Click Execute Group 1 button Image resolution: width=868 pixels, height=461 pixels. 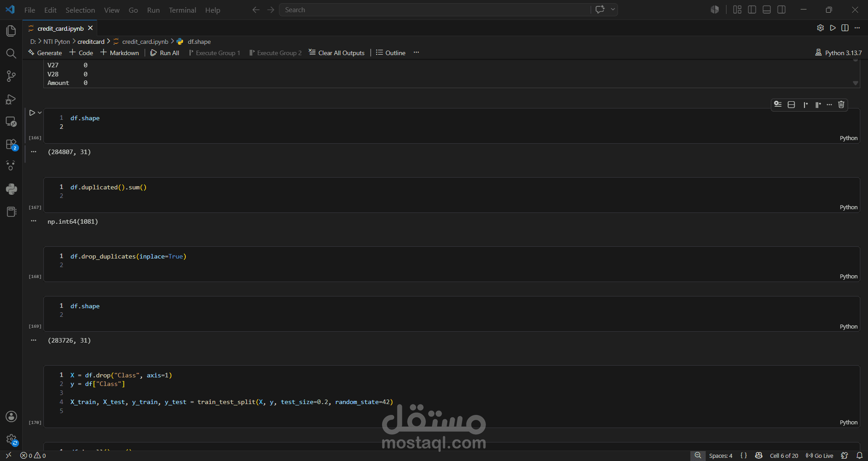point(214,53)
